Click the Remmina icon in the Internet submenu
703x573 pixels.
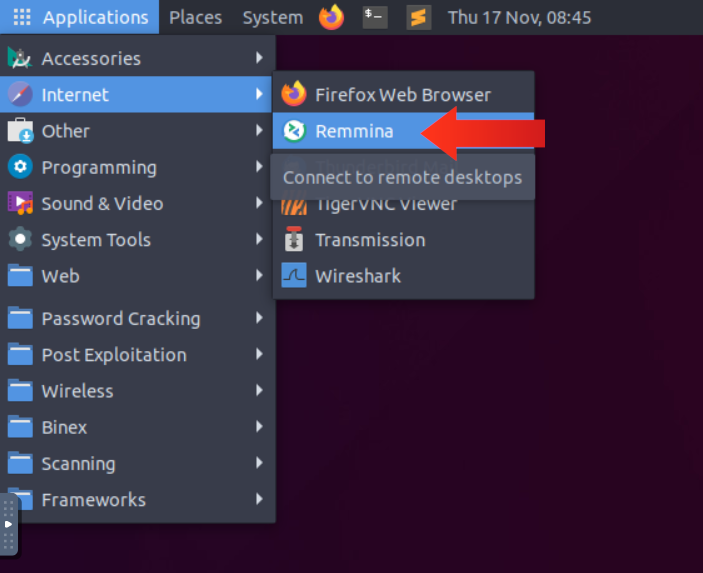coord(294,131)
